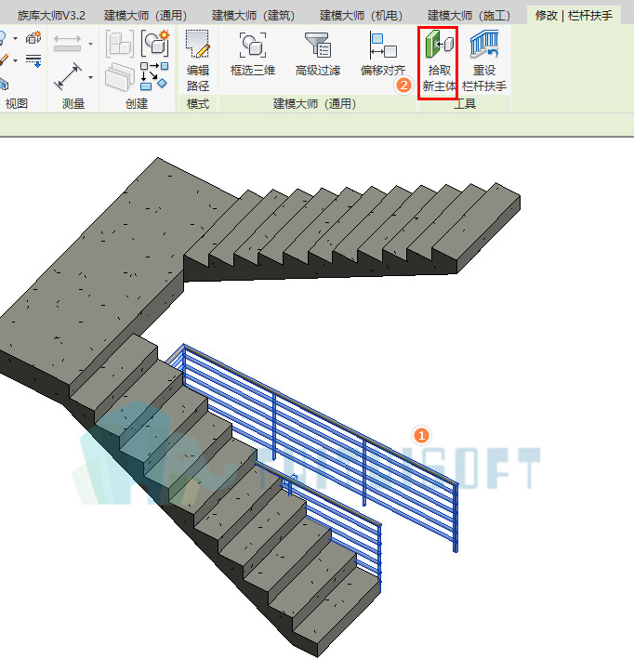Switch to the 族库大师V3.2 ribbon tab
The height and width of the screenshot is (672, 634).
coord(51,16)
